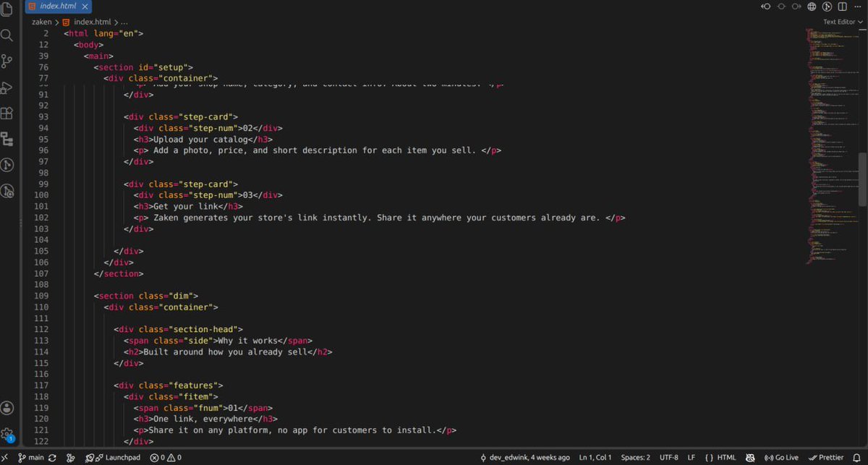This screenshot has height=465, width=868.
Task: Open Run and Debug view
Action: click(x=7, y=87)
